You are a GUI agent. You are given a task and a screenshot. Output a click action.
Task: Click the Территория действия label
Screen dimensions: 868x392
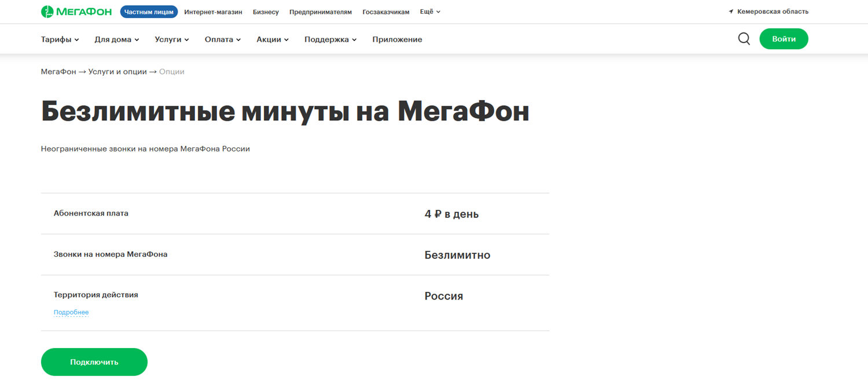point(96,295)
